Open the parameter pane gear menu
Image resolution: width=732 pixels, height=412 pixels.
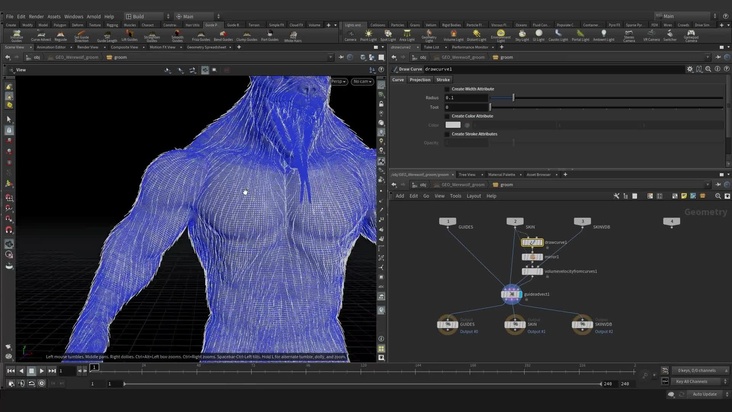click(690, 69)
